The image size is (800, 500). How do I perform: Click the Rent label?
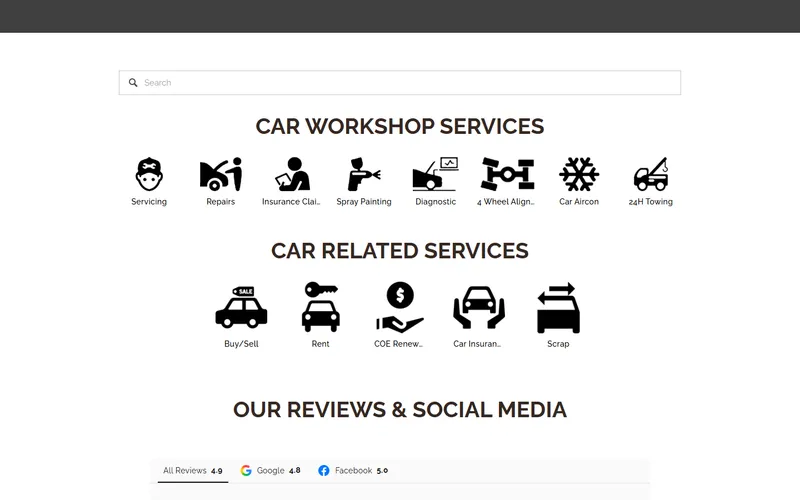coord(320,344)
